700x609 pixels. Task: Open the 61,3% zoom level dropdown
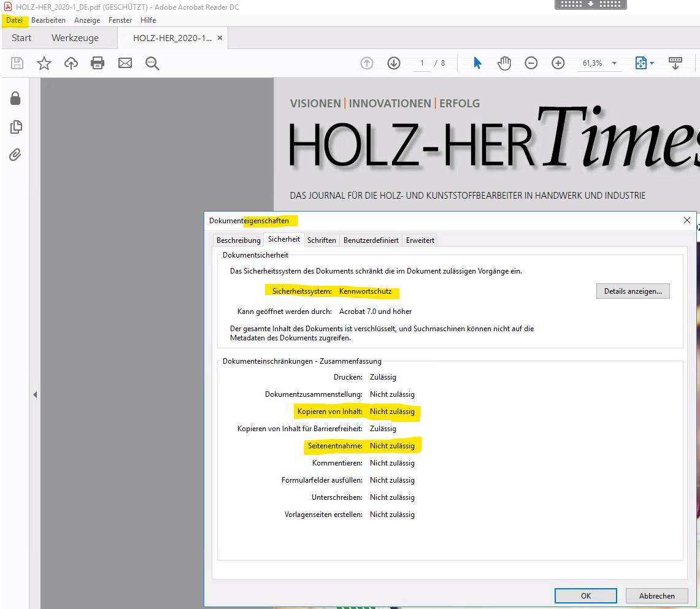[x=614, y=63]
